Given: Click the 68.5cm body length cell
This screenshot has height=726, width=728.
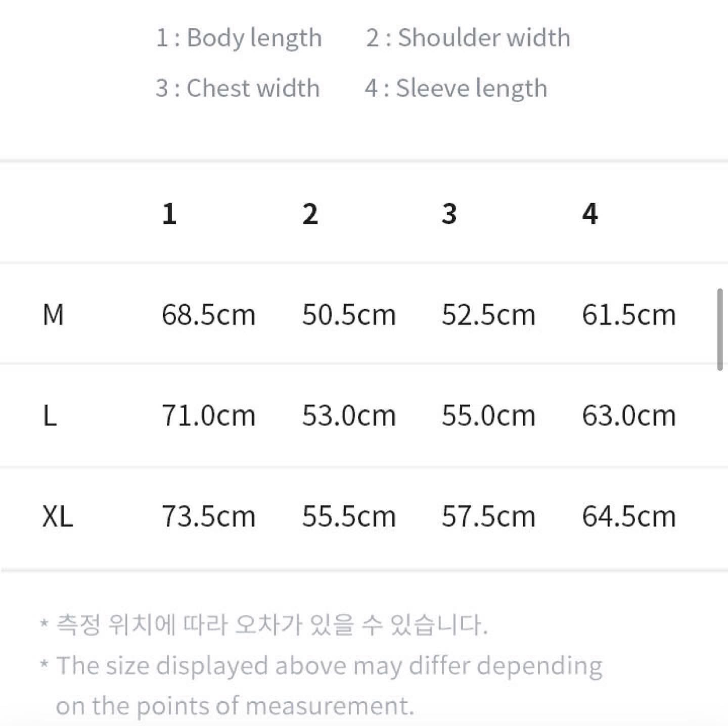Looking at the screenshot, I should [x=208, y=315].
